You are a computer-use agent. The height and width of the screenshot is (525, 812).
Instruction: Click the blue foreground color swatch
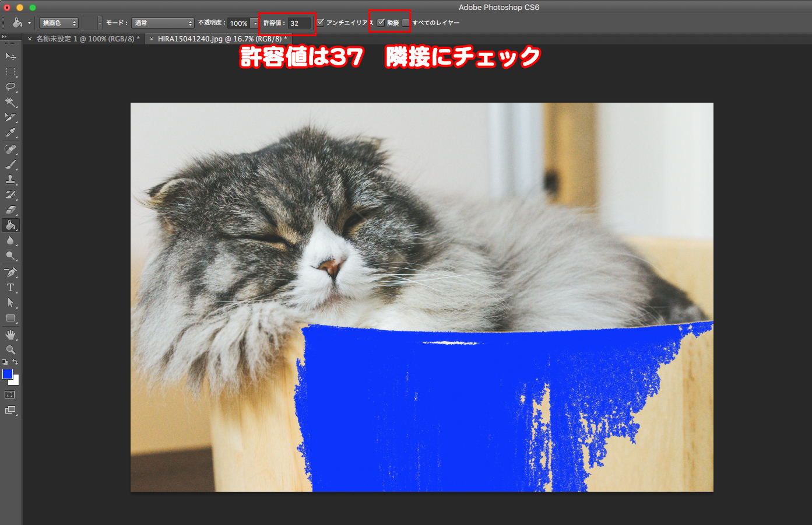coord(8,374)
